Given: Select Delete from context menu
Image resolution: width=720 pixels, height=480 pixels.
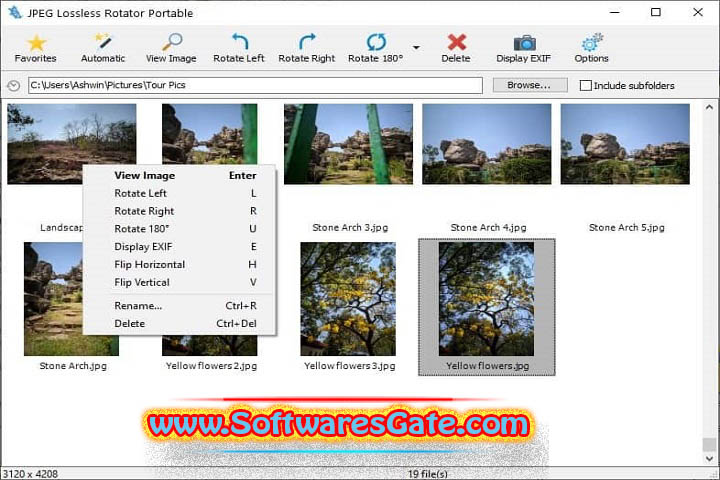Looking at the screenshot, I should pos(180,324).
